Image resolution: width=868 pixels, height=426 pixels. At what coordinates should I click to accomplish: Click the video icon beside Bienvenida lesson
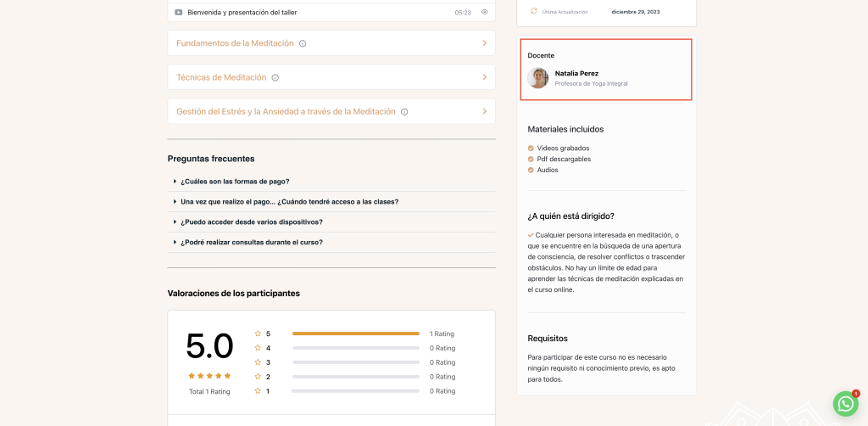click(178, 12)
